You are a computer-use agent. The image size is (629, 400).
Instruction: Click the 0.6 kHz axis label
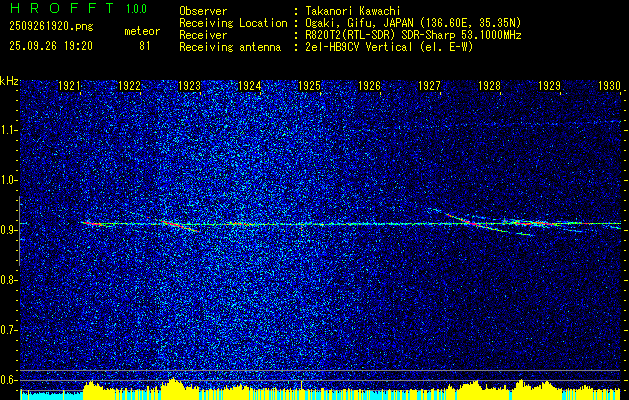tap(9, 380)
